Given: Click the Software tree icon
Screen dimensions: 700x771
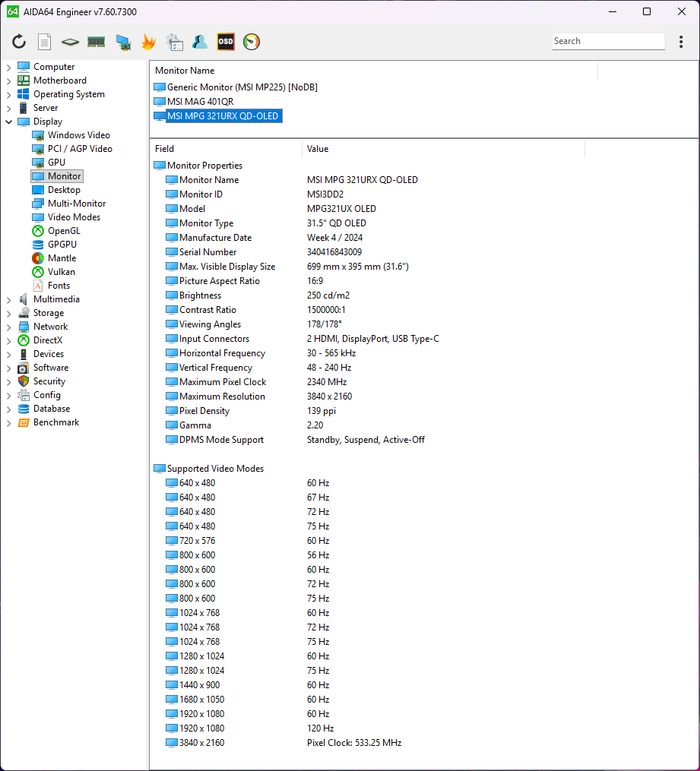Looking at the screenshot, I should (24, 368).
